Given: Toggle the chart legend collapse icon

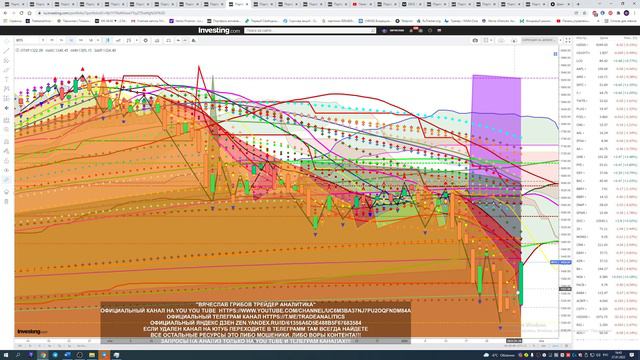Looking at the screenshot, I should click(17, 50).
